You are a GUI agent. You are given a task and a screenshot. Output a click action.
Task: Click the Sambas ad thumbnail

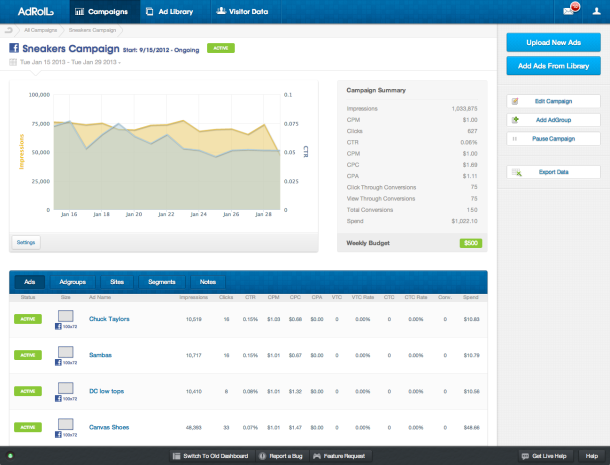point(66,352)
